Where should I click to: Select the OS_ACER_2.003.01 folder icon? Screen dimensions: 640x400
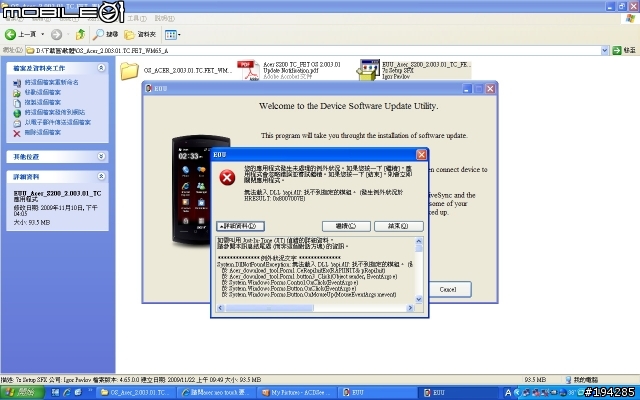pyautogui.click(x=129, y=71)
